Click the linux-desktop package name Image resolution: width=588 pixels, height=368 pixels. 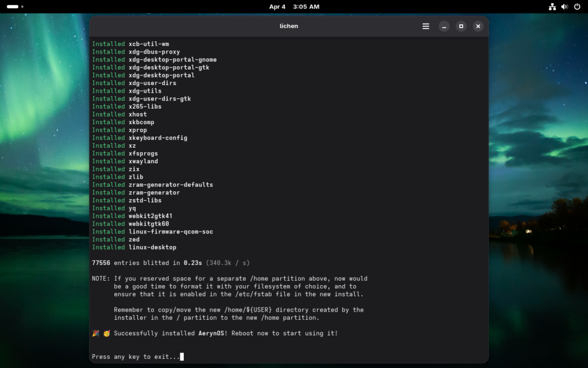[152, 247]
